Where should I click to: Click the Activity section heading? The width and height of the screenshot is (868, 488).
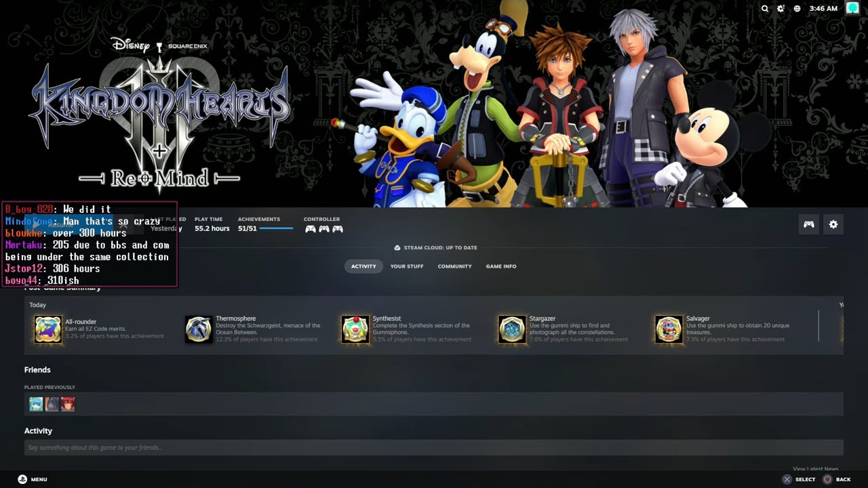38,430
